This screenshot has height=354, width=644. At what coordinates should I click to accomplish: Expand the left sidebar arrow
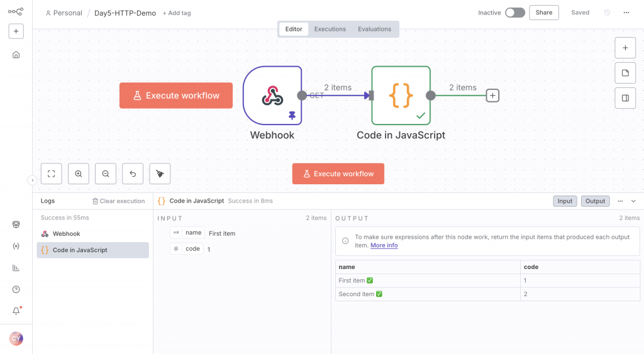pyautogui.click(x=33, y=180)
